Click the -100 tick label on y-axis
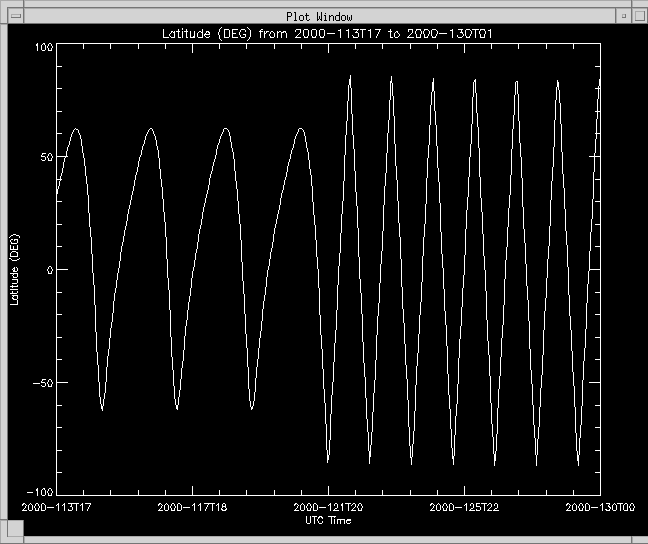The width and height of the screenshot is (648, 544). click(x=38, y=492)
